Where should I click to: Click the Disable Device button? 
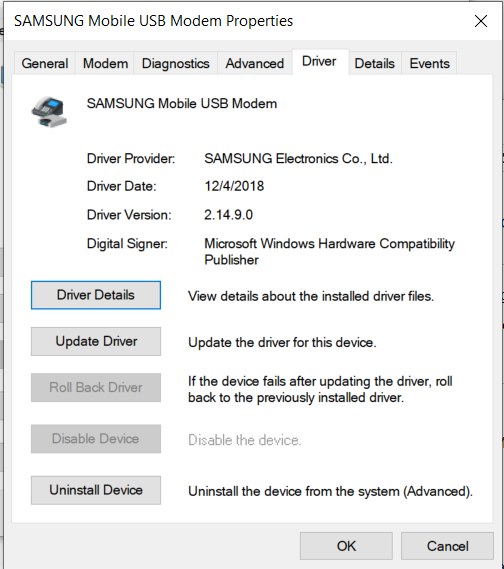click(96, 439)
